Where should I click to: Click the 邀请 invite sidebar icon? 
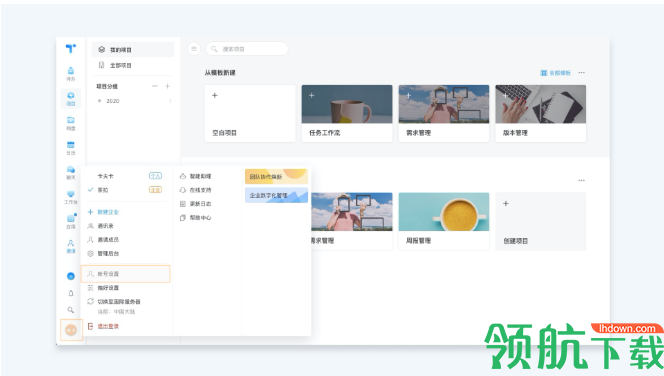[71, 246]
